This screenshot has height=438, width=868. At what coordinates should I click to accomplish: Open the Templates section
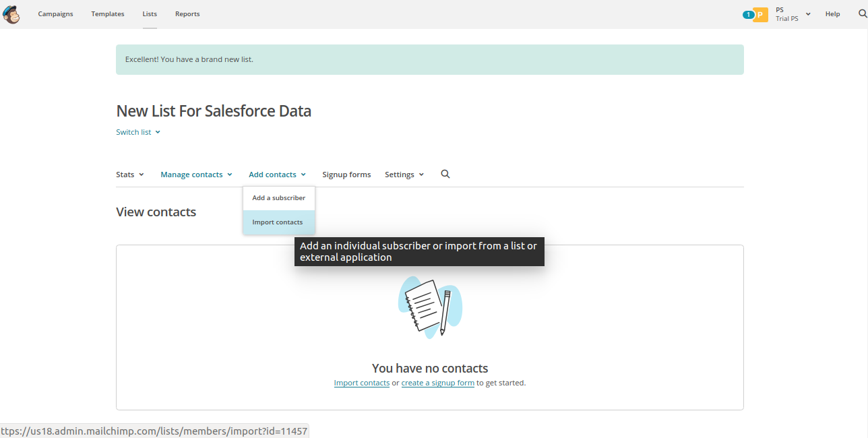[108, 14]
